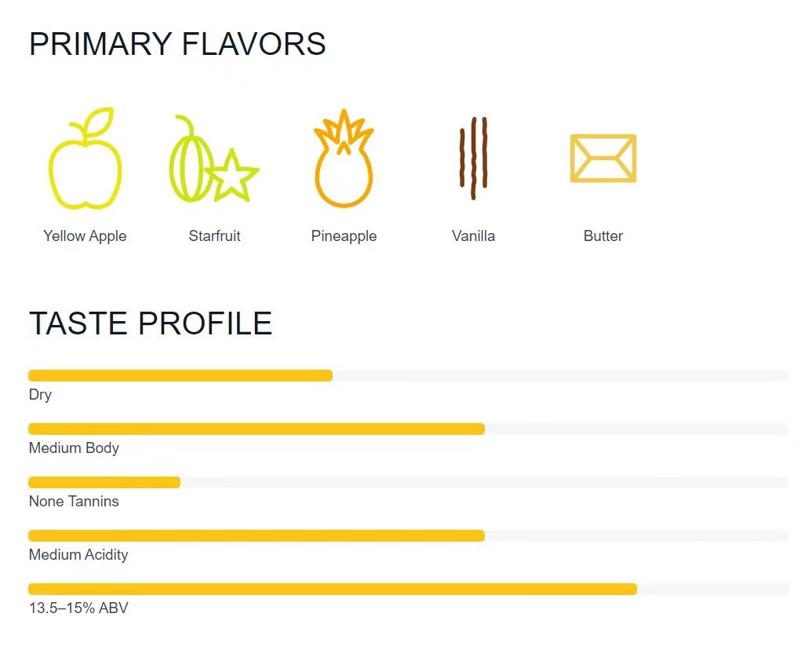Click the Yellow Apple text label

[x=85, y=236]
